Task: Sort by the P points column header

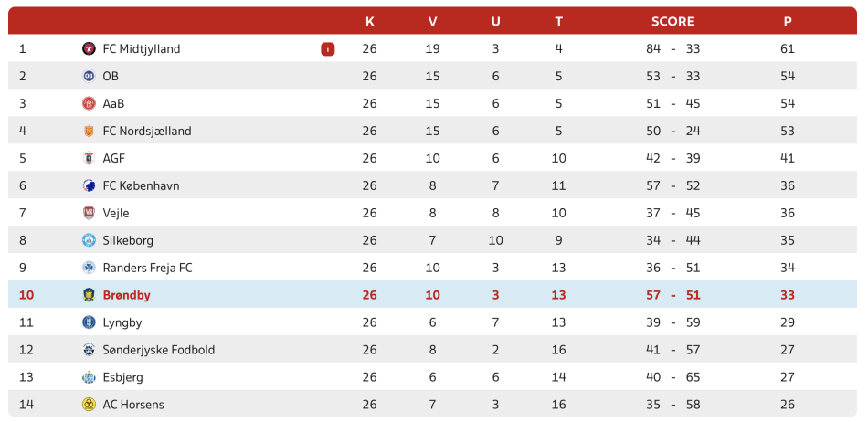Action: tap(788, 22)
